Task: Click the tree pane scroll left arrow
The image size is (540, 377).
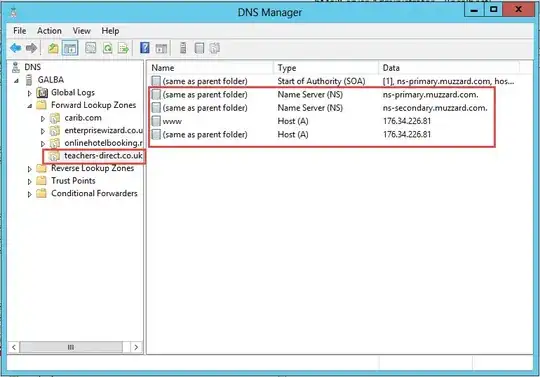Action: tap(14, 347)
